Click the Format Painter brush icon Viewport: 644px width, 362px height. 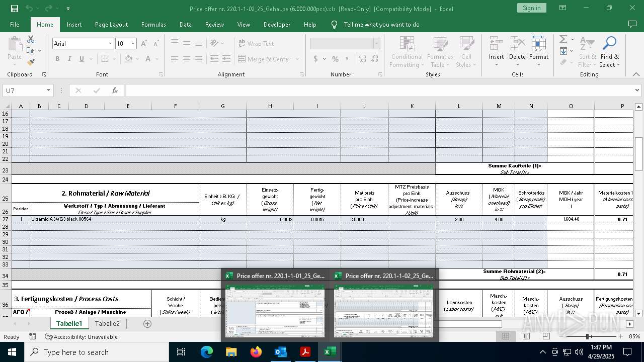point(31,62)
